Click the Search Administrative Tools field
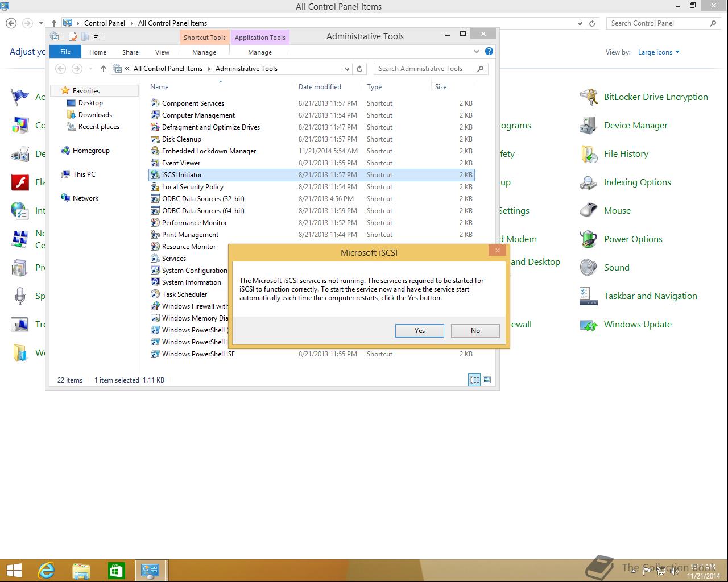 tap(431, 69)
